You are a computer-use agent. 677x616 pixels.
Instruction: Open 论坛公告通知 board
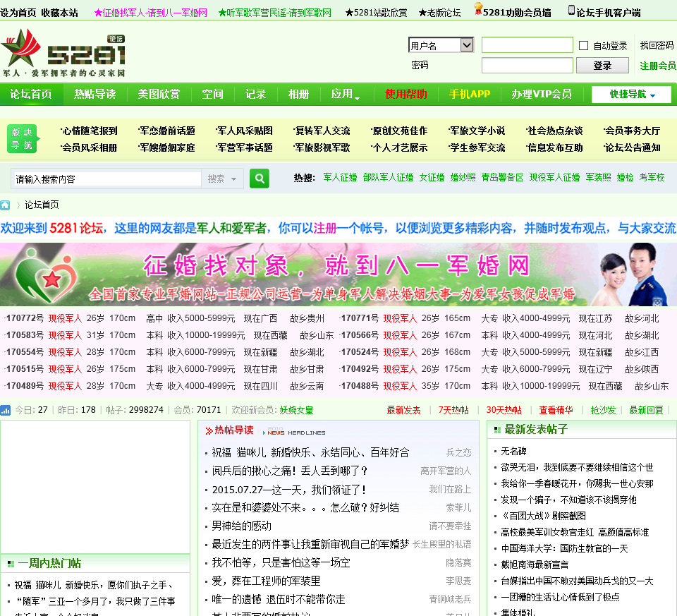632,147
